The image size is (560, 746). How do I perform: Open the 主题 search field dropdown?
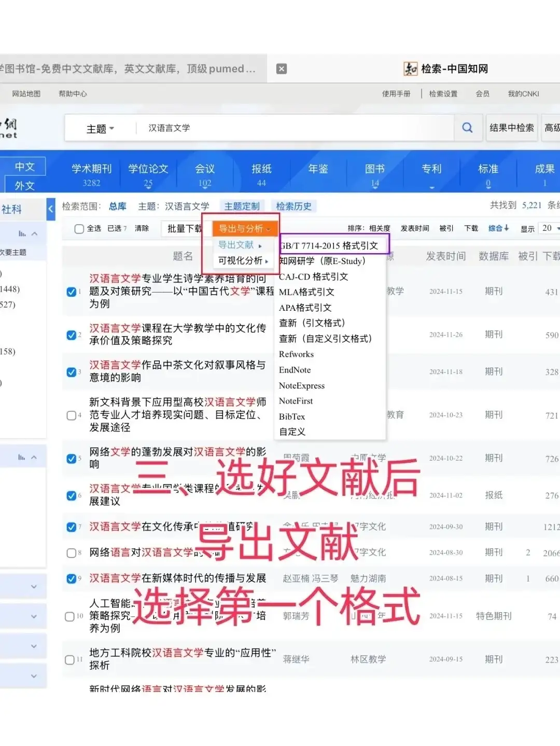coord(100,128)
